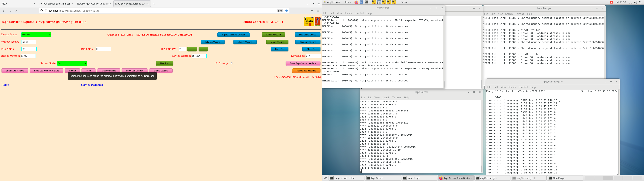Viewport: 644px width, 181px height.
Task: Expand the browser toolbar overflow chevron
Action: tap(312, 11)
